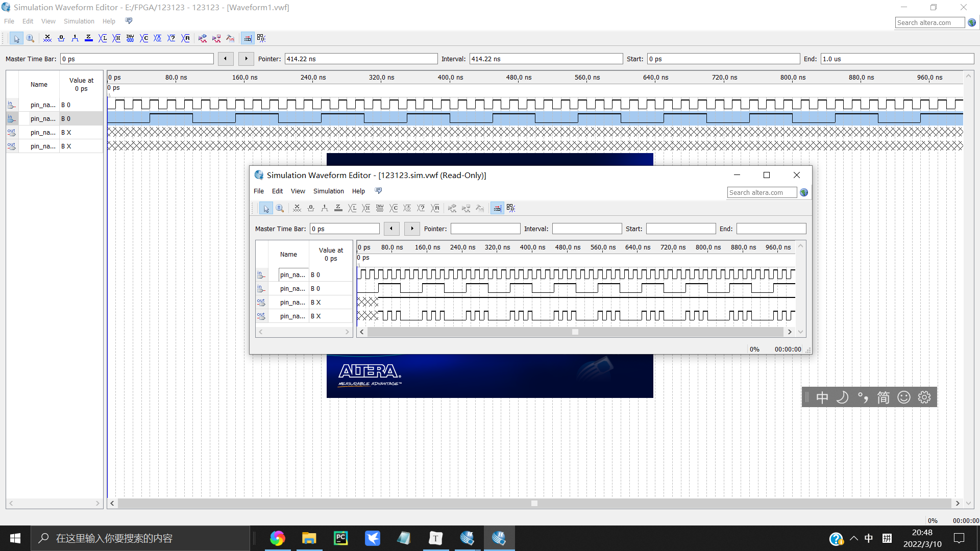Open File Explorer from taskbar
The image size is (980, 551).
pyautogui.click(x=309, y=538)
